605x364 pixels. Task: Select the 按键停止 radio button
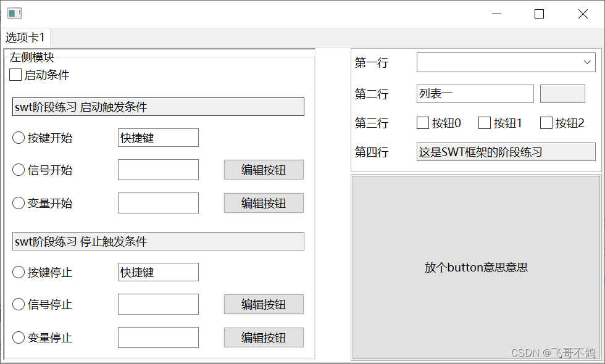[18, 272]
